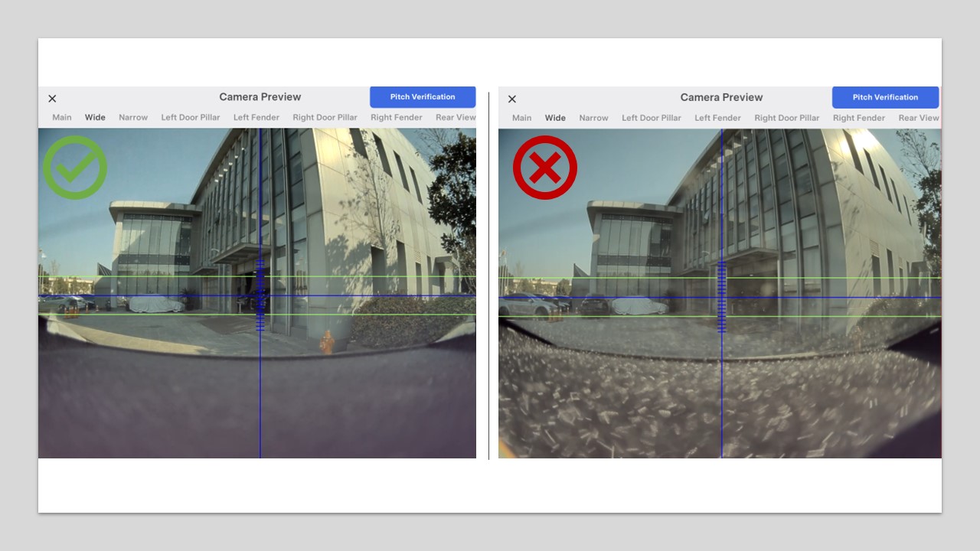Select Wide tab in the red-X preview
Screen dimensions: 980x551
555,118
